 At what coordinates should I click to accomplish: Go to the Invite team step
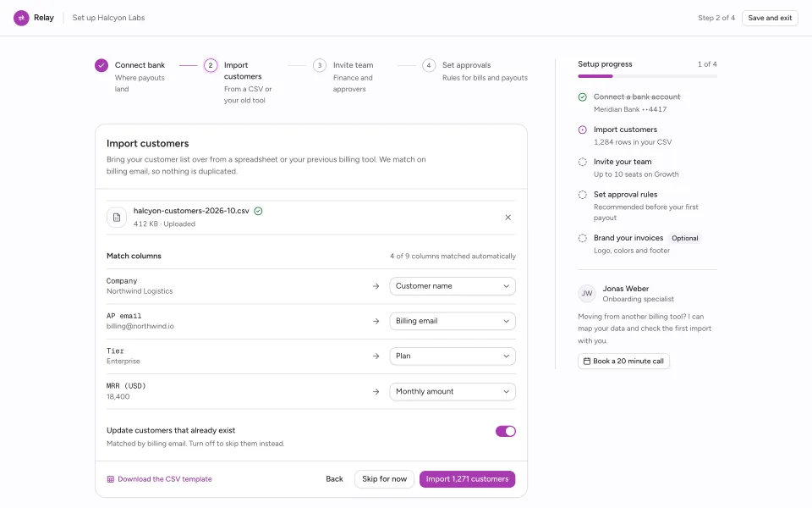coord(354,65)
